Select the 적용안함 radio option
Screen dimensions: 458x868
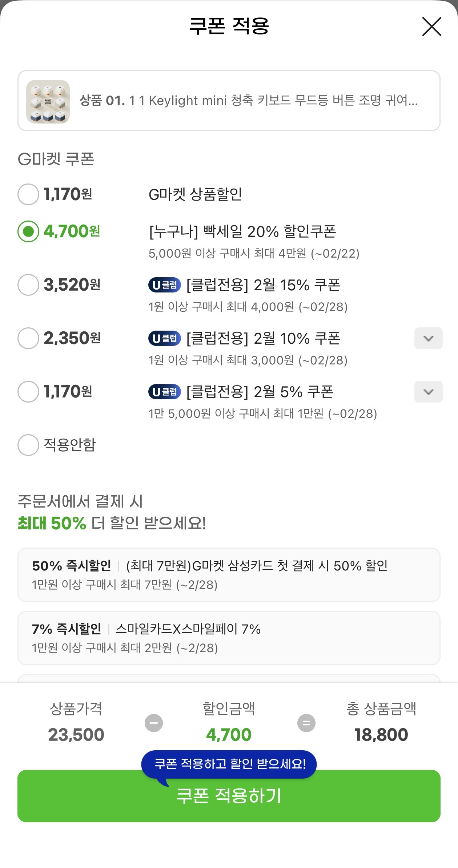click(28, 445)
